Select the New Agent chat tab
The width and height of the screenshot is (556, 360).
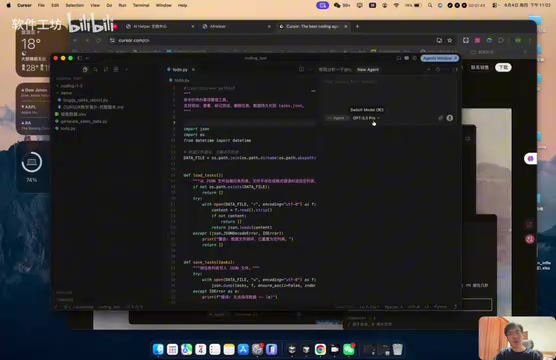click(368, 70)
